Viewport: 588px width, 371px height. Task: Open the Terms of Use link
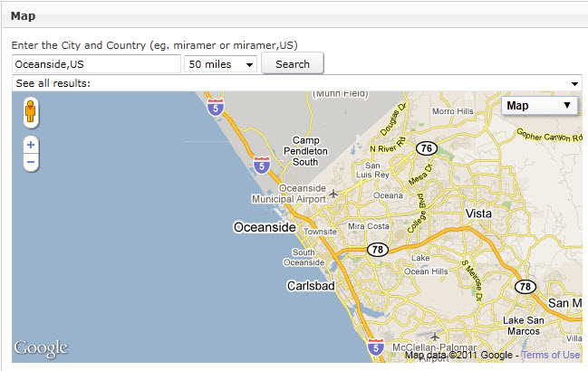click(x=551, y=355)
